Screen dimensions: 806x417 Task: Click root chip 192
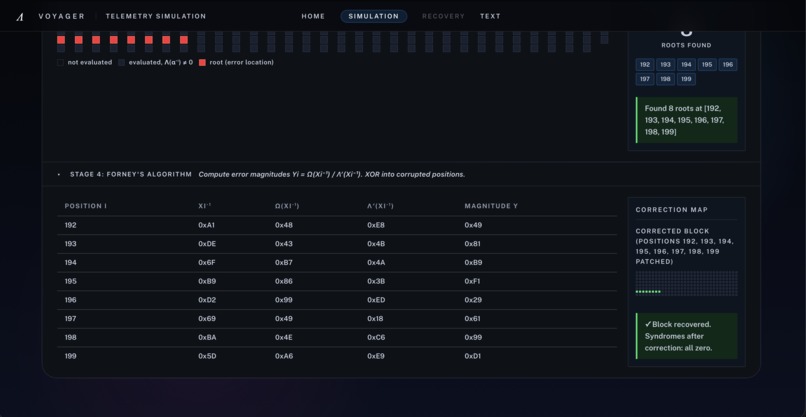click(x=645, y=65)
